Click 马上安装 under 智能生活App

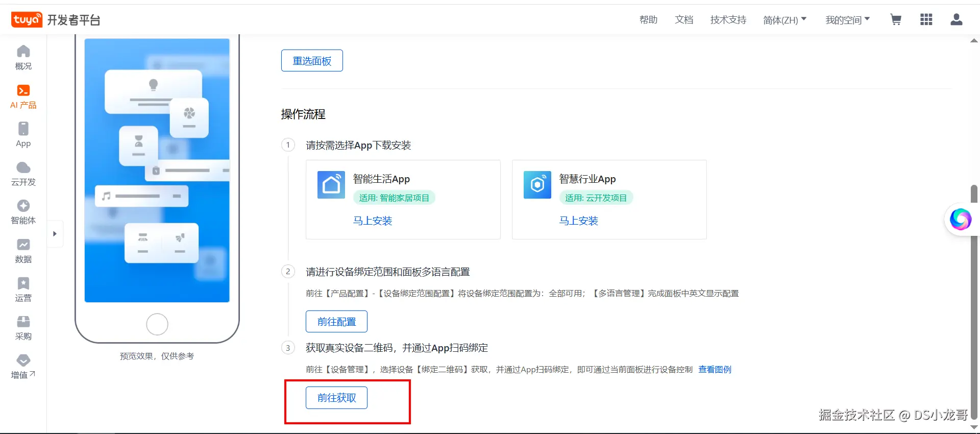[x=373, y=221]
